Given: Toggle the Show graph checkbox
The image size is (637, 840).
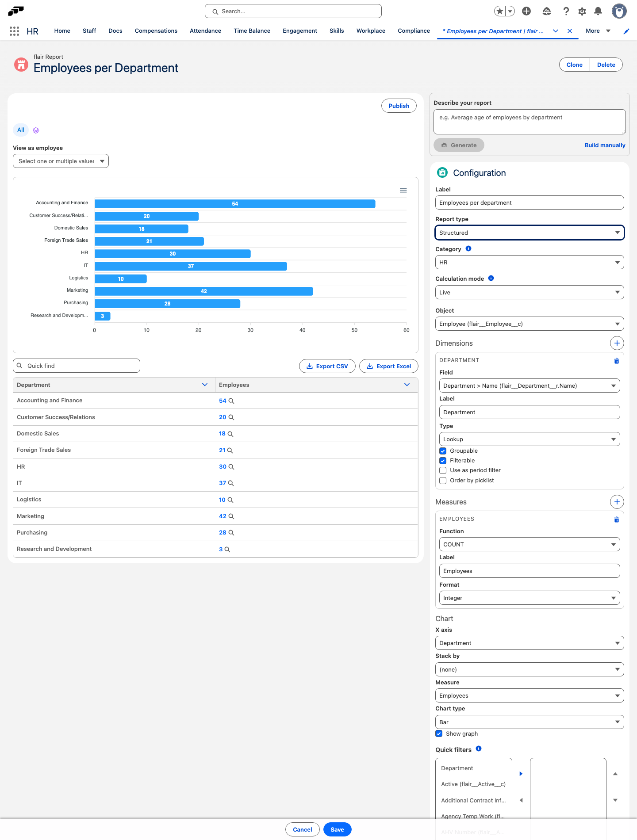Looking at the screenshot, I should [439, 734].
